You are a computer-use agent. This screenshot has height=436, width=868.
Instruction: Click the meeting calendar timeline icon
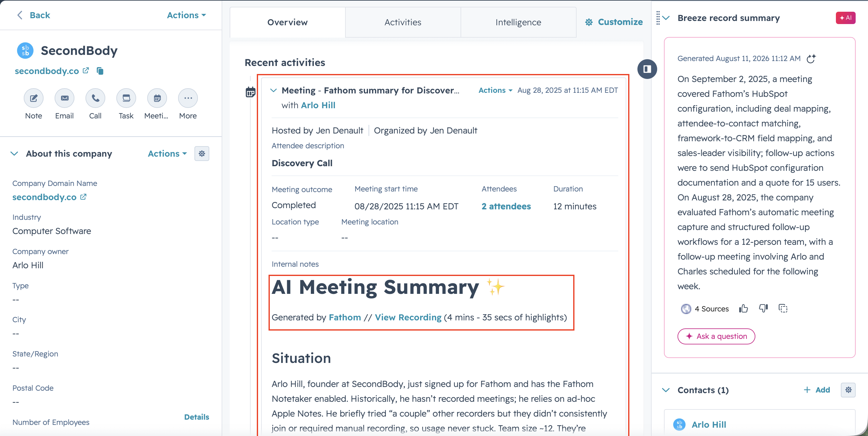tap(250, 92)
